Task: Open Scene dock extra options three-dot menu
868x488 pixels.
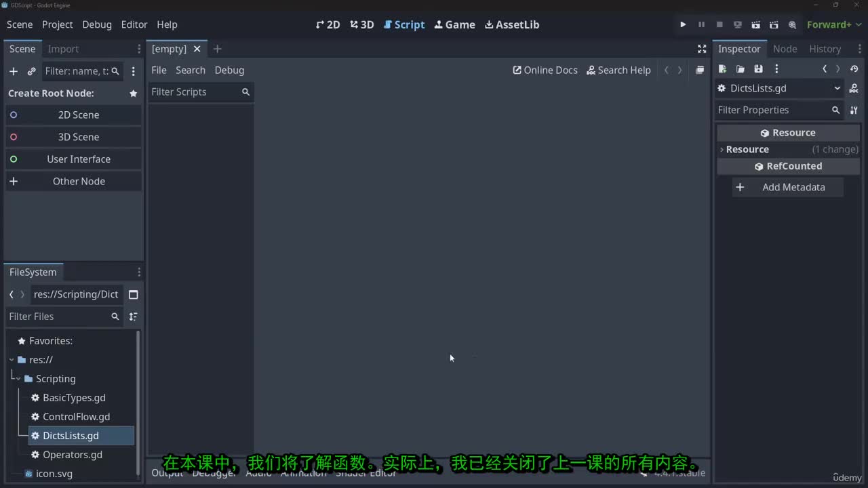Action: pos(133,71)
